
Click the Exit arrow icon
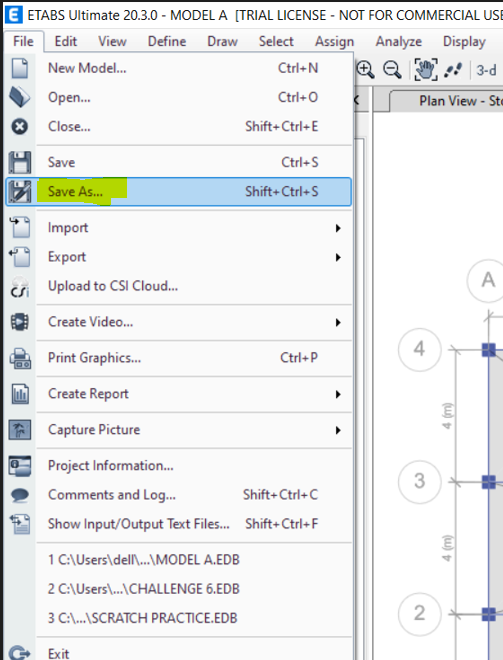(x=20, y=653)
